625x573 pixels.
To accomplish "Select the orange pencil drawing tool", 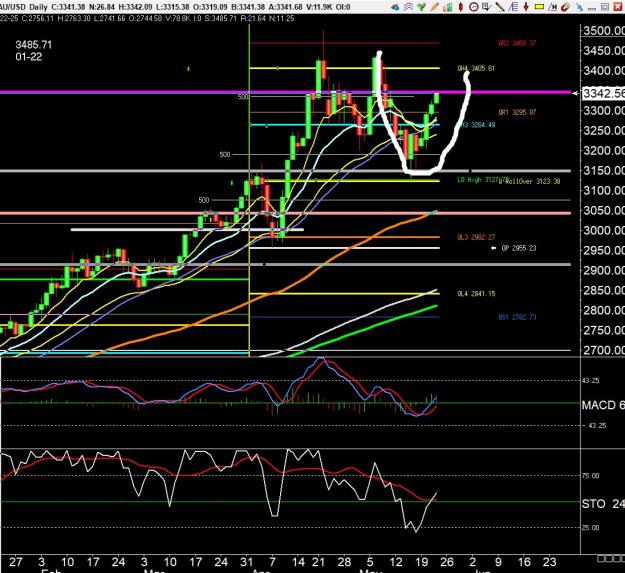I will (x=434, y=7).
